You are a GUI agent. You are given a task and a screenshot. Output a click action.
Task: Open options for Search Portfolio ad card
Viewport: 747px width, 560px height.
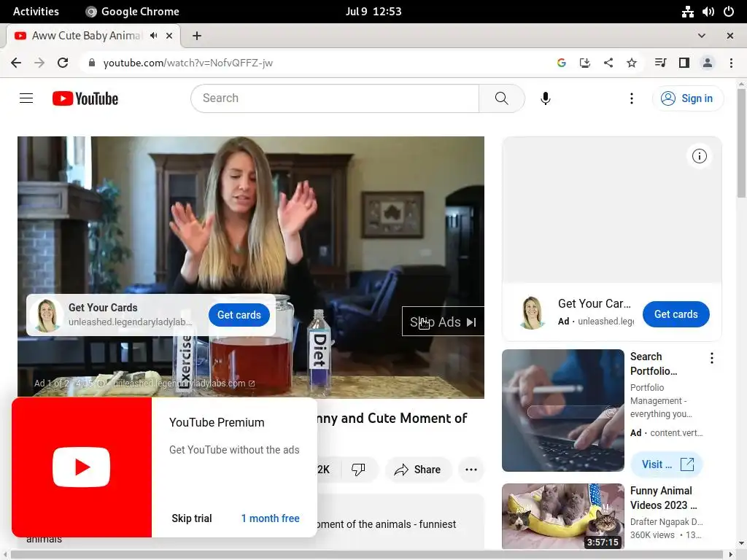point(712,358)
